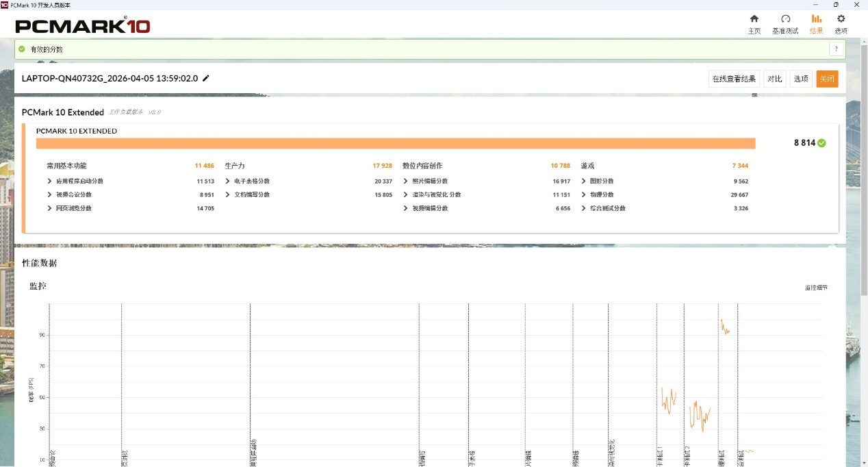Open 监控细节 monitoring details link

(816, 288)
